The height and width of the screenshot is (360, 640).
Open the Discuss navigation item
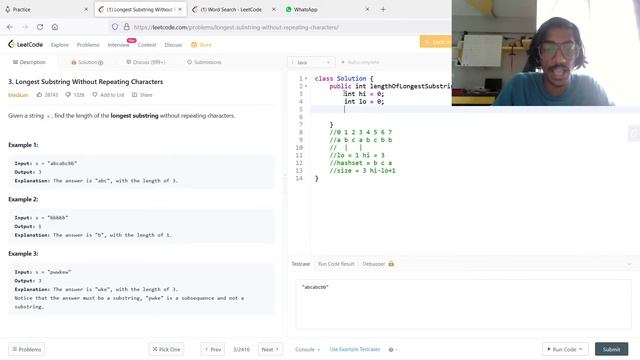[173, 45]
